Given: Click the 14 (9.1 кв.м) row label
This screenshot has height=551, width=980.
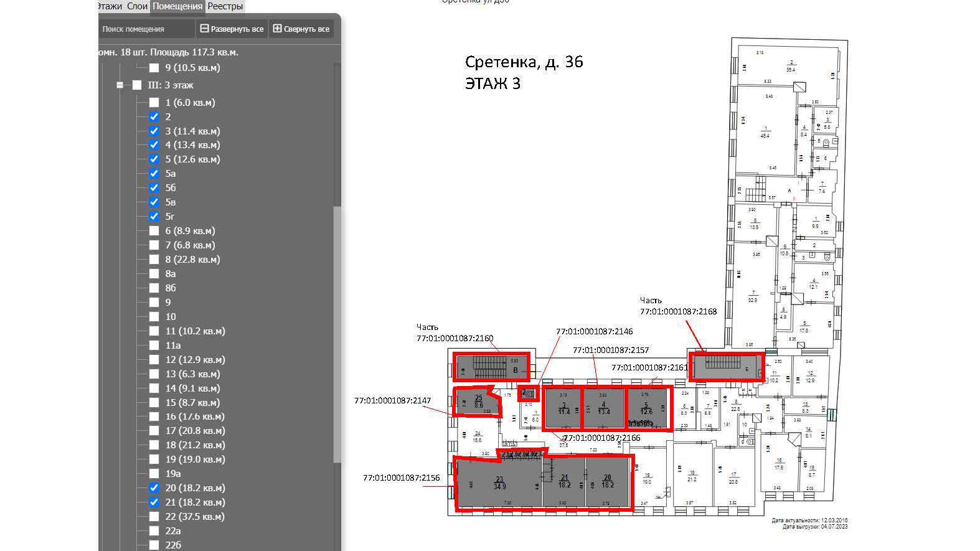Looking at the screenshot, I should click(x=192, y=389).
